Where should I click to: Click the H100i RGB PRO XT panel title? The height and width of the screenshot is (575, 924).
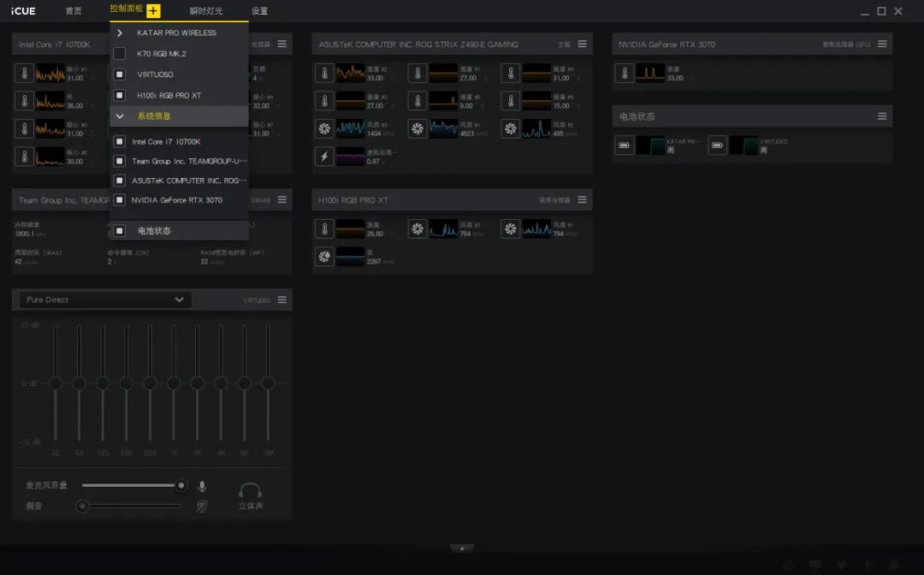[353, 200]
